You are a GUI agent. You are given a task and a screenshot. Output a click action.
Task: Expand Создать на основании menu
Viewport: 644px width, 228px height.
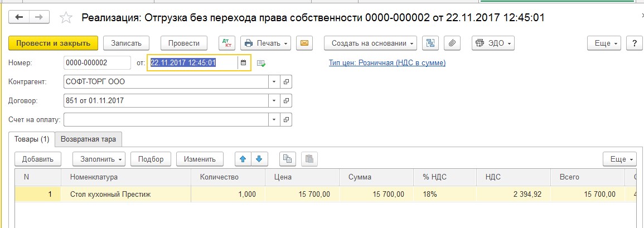370,43
